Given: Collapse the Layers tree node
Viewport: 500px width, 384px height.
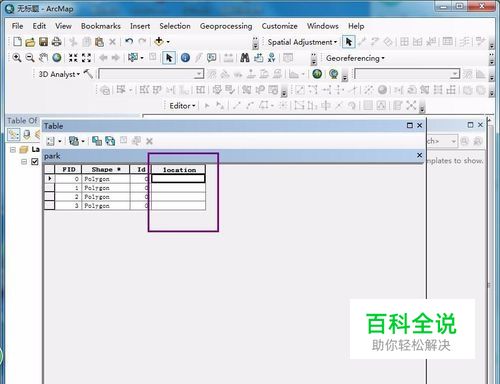Looking at the screenshot, I should (x=13, y=149).
